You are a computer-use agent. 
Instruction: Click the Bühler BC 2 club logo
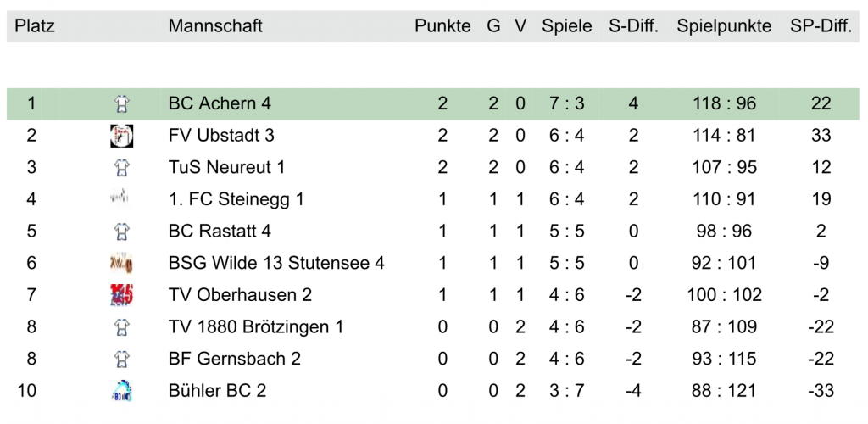point(122,391)
